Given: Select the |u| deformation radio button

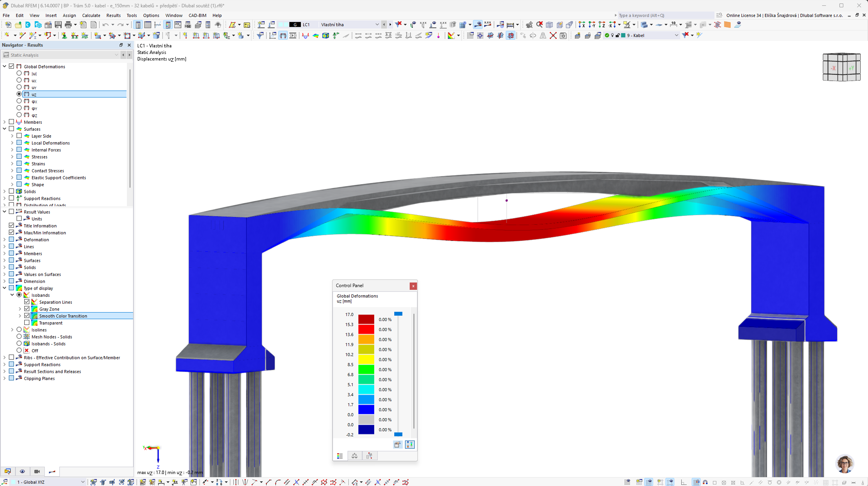Looking at the screenshot, I should click(19, 73).
